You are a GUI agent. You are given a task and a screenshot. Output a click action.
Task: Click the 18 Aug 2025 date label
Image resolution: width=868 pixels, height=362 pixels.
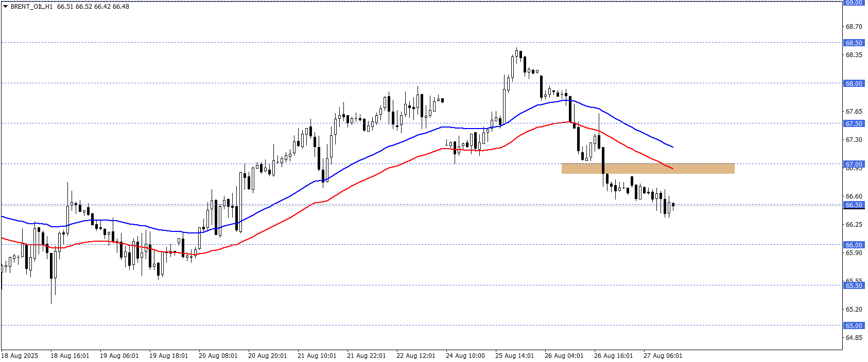pos(20,356)
